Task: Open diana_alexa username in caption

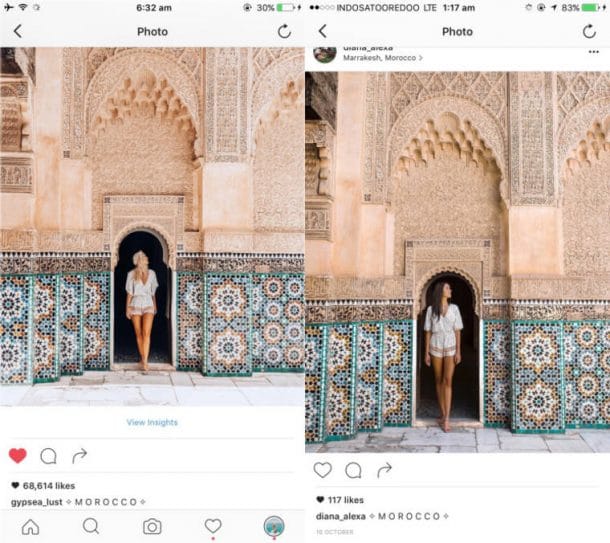Action: click(x=341, y=516)
